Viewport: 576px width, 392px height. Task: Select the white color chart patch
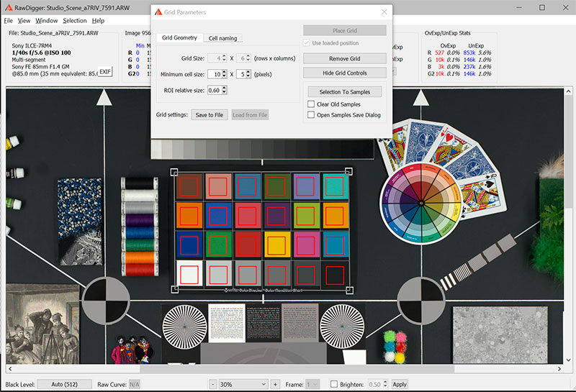(189, 273)
